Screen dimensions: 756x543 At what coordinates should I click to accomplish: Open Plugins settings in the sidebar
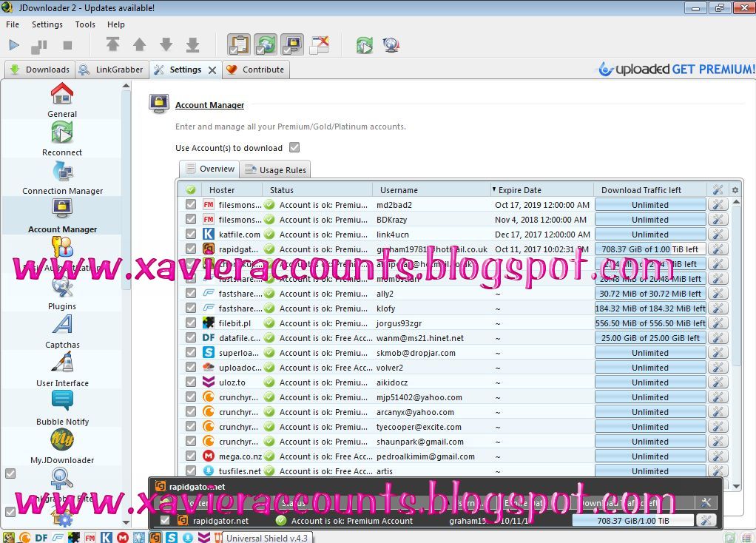click(x=62, y=293)
